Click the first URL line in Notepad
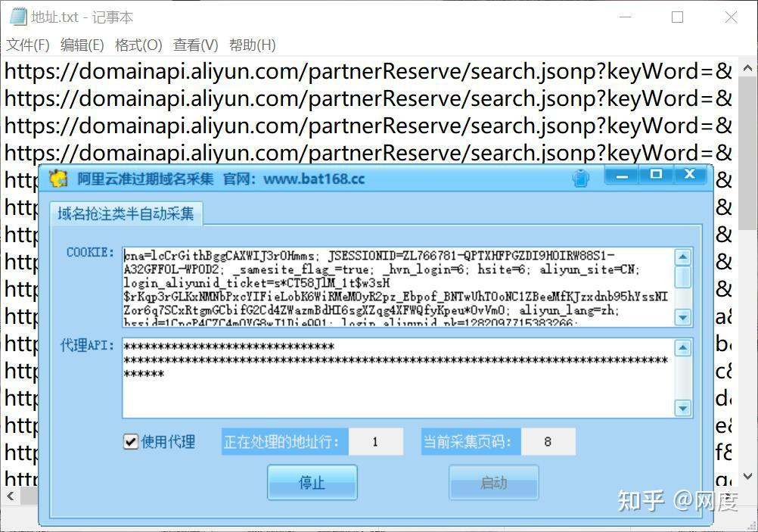The image size is (758, 532). [368, 72]
